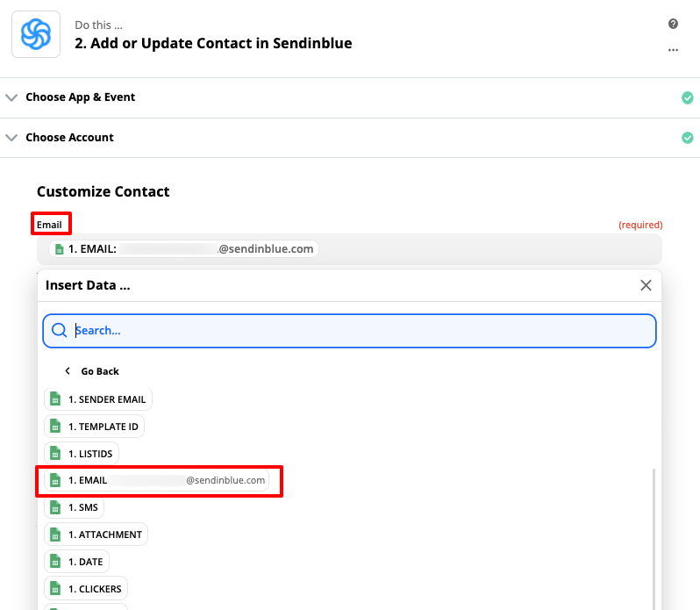Viewport: 700px width, 610px height.
Task: Click Go Back in Insert Data
Action: (100, 371)
